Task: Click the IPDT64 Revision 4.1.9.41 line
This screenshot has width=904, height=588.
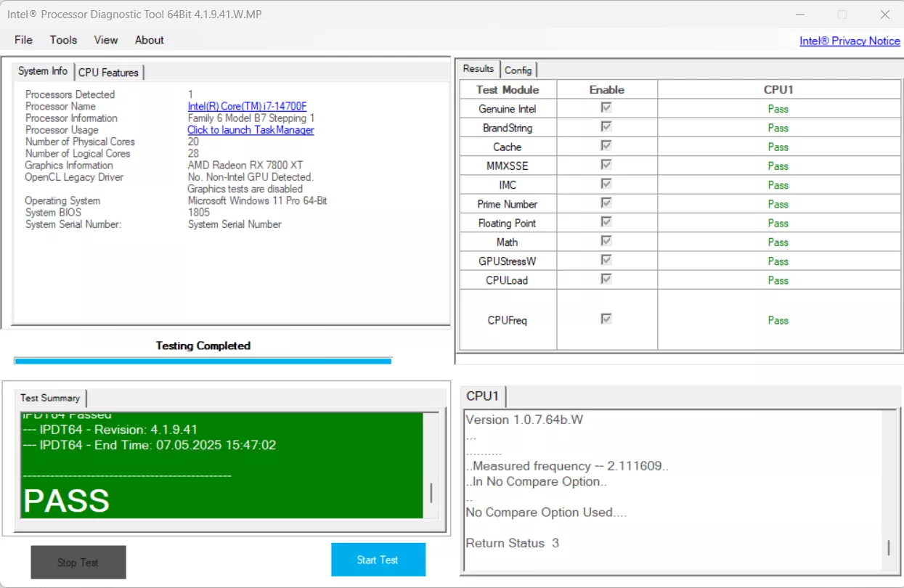Action: click(x=110, y=430)
